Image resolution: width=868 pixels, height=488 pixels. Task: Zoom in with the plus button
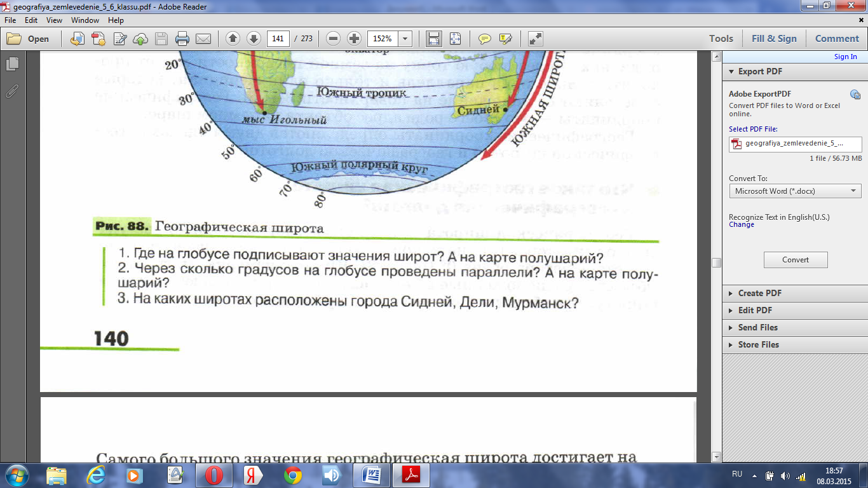pyautogui.click(x=355, y=39)
